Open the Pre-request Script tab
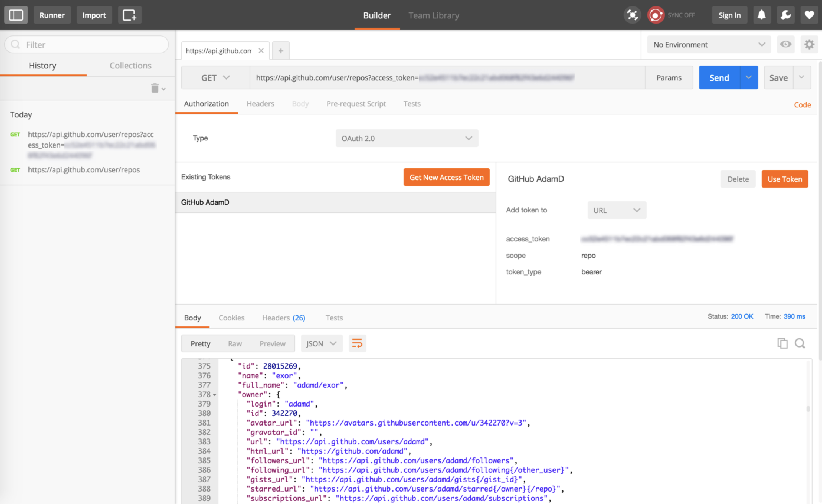 (356, 104)
